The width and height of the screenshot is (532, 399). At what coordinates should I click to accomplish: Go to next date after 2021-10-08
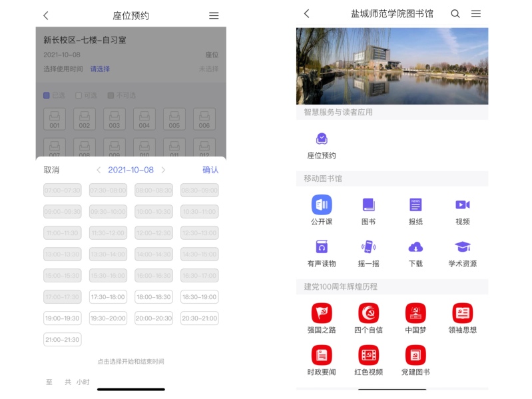[163, 170]
